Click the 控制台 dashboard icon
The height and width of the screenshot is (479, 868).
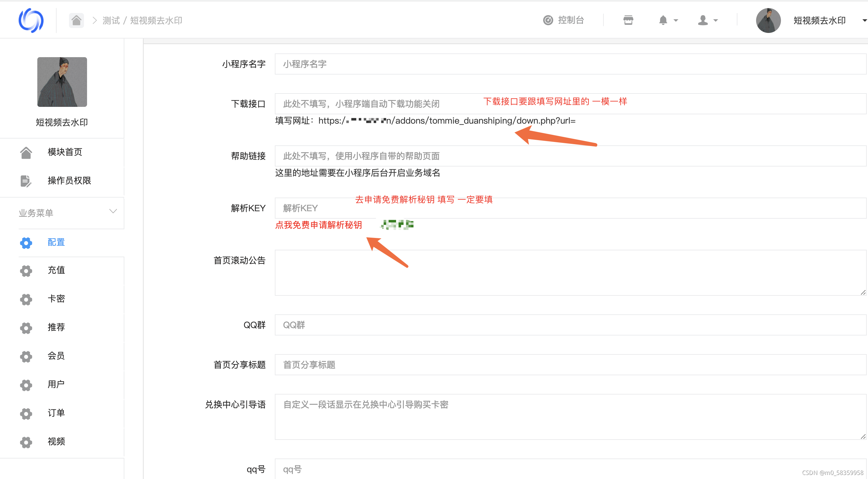pyautogui.click(x=548, y=20)
